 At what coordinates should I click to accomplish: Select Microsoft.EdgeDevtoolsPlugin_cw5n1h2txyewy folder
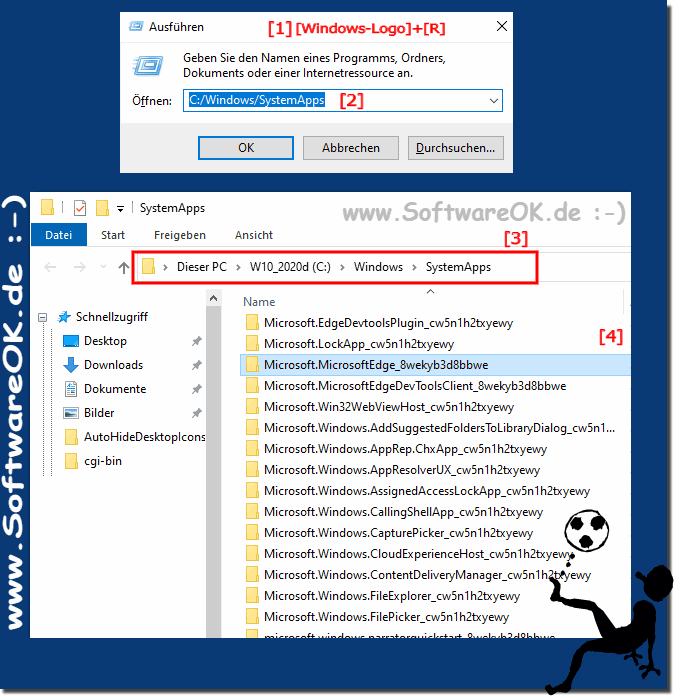[x=389, y=323]
